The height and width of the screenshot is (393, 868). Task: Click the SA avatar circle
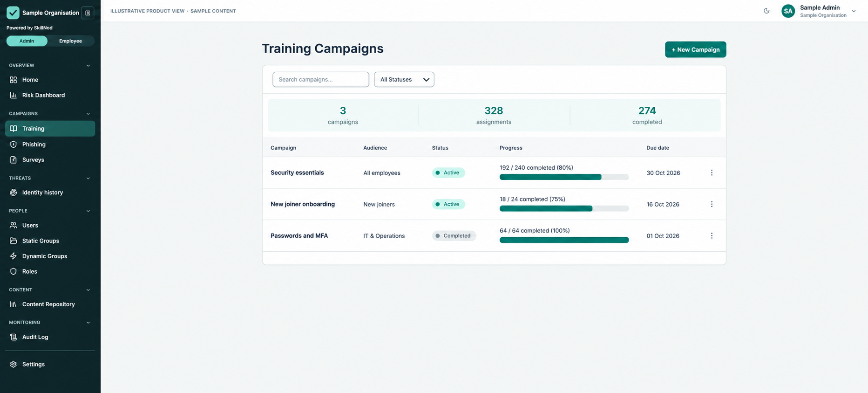click(788, 11)
